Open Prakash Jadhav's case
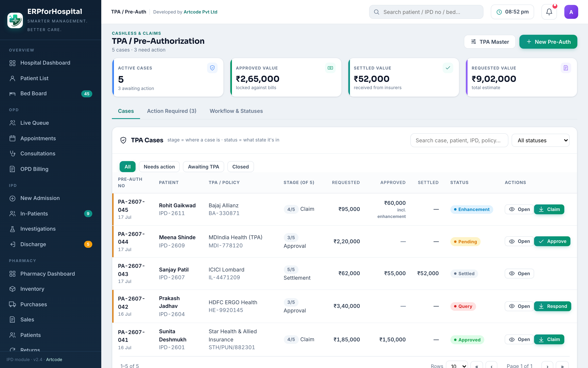This screenshot has width=588, height=368. [x=519, y=306]
